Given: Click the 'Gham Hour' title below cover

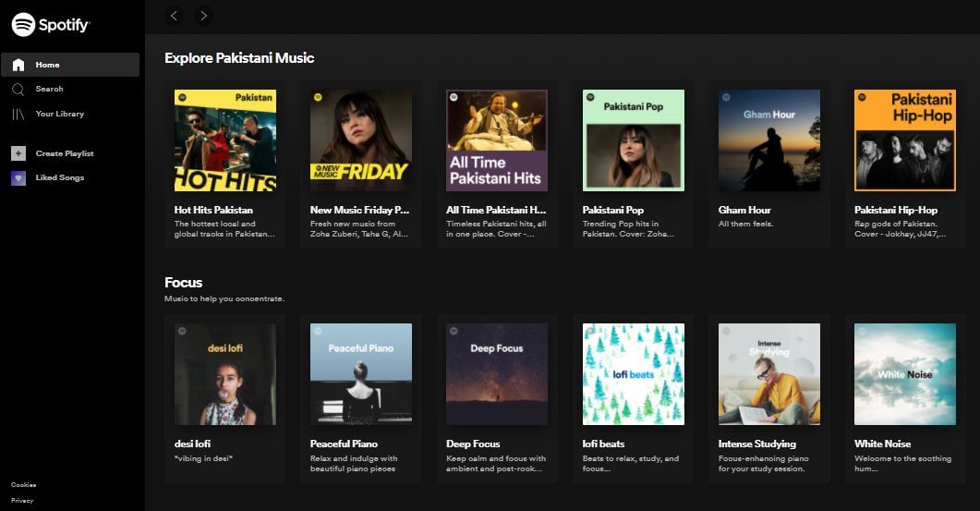Looking at the screenshot, I should [744, 210].
